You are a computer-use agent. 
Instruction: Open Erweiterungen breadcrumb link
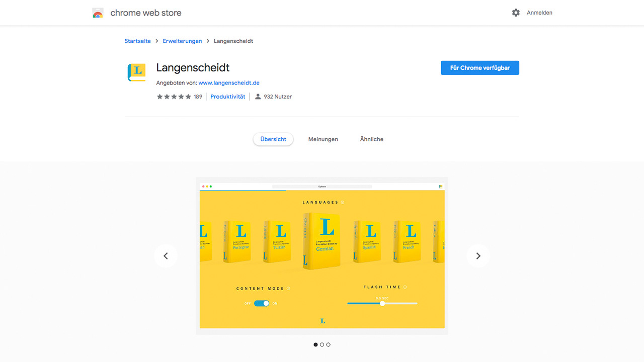pyautogui.click(x=182, y=41)
